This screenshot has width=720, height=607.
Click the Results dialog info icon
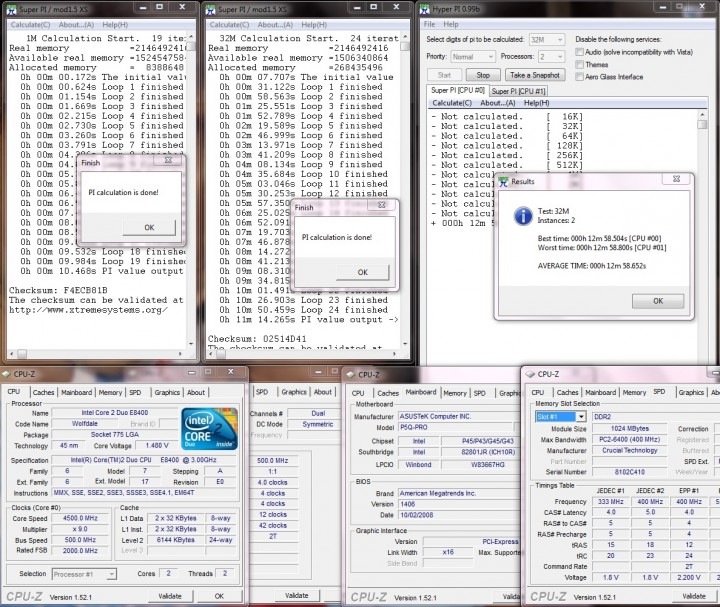coord(523,215)
